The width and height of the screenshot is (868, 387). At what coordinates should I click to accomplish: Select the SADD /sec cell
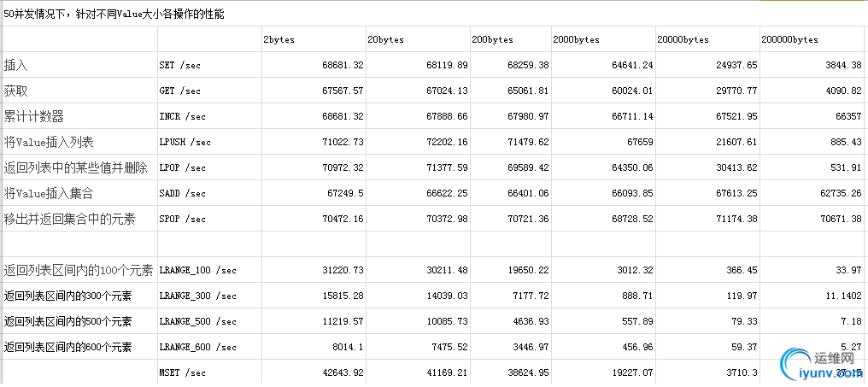[x=182, y=193]
